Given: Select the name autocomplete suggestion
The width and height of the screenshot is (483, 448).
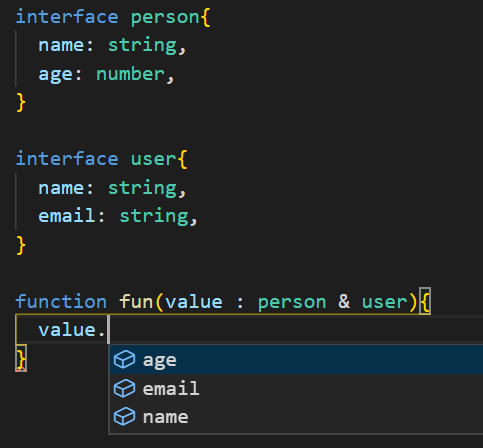Looking at the screenshot, I should coord(296,417).
